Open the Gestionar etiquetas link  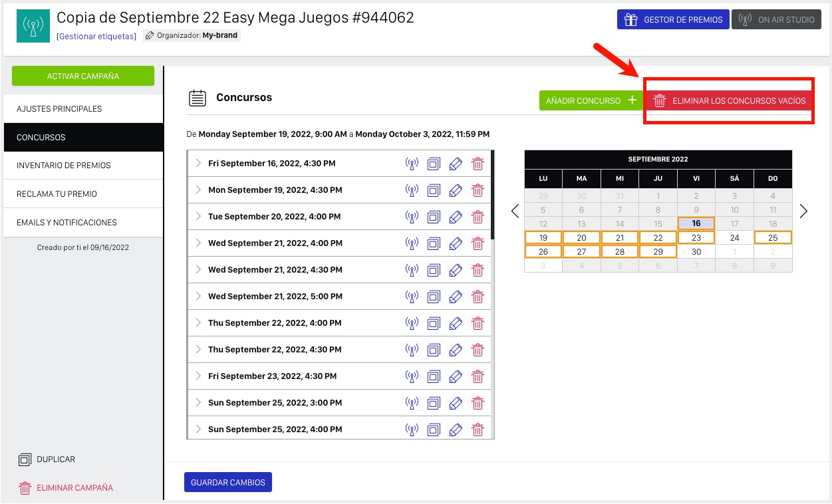[x=96, y=36]
